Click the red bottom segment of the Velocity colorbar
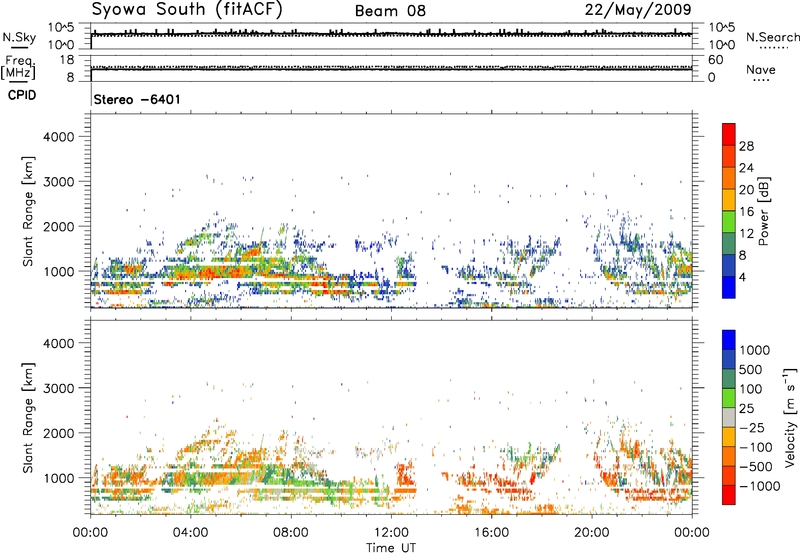The width and height of the screenshot is (800, 554). pos(729,495)
